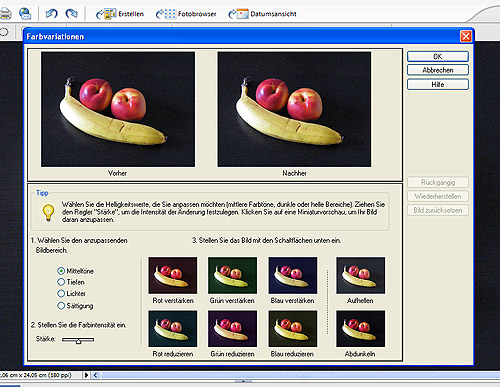Screen dimensions: 500x387
Task: Click the horizontal scrollbar left arrow
Action: pyautogui.click(x=95, y=375)
